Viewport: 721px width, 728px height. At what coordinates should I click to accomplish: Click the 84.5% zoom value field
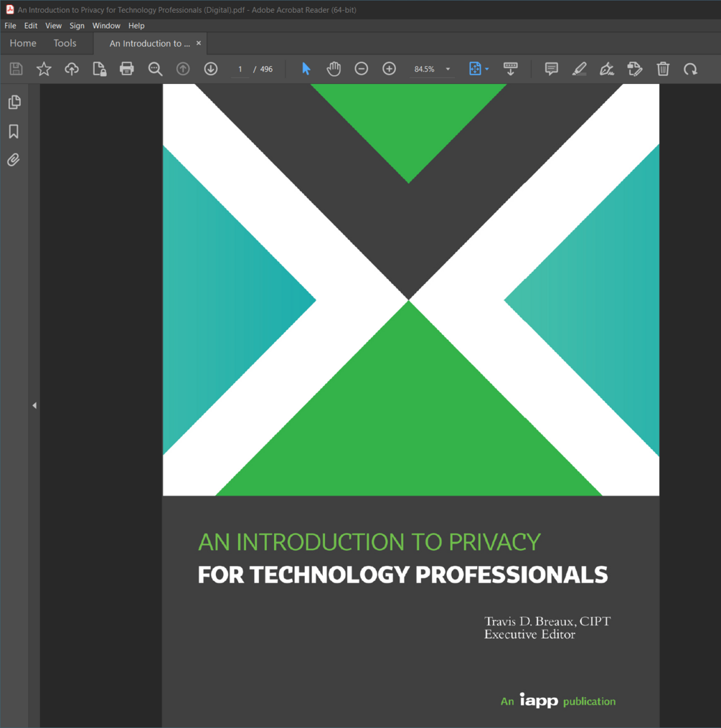(424, 69)
